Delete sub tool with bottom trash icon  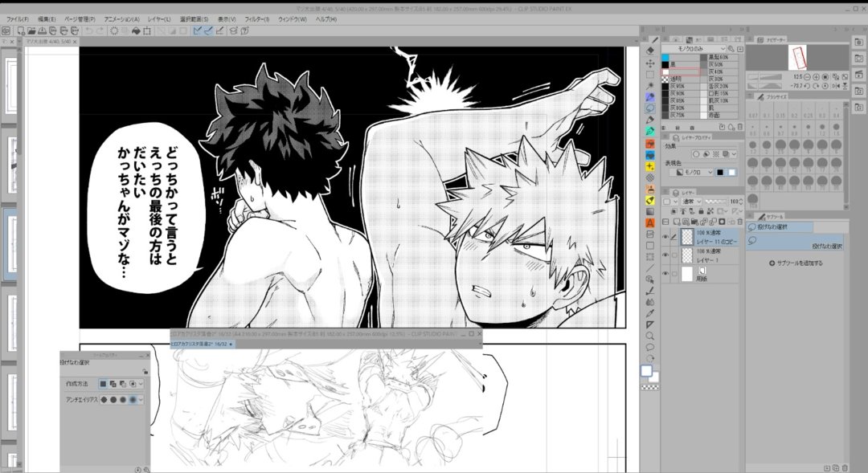click(x=845, y=468)
